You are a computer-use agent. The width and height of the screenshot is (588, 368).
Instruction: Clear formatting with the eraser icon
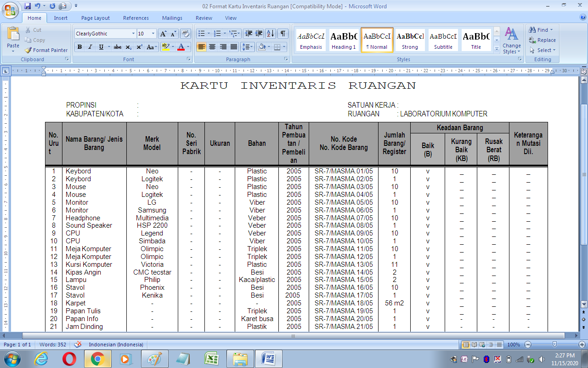[186, 34]
